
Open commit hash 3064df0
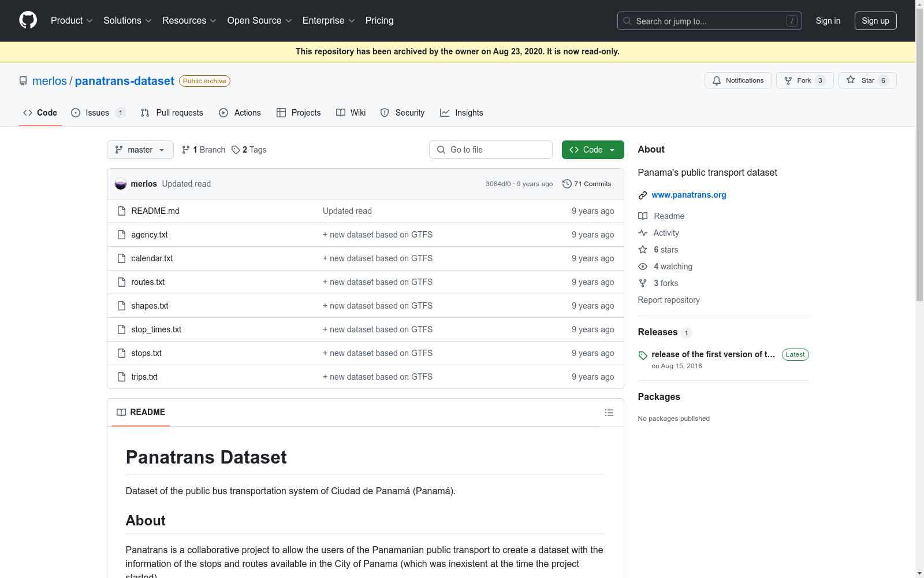coord(498,184)
